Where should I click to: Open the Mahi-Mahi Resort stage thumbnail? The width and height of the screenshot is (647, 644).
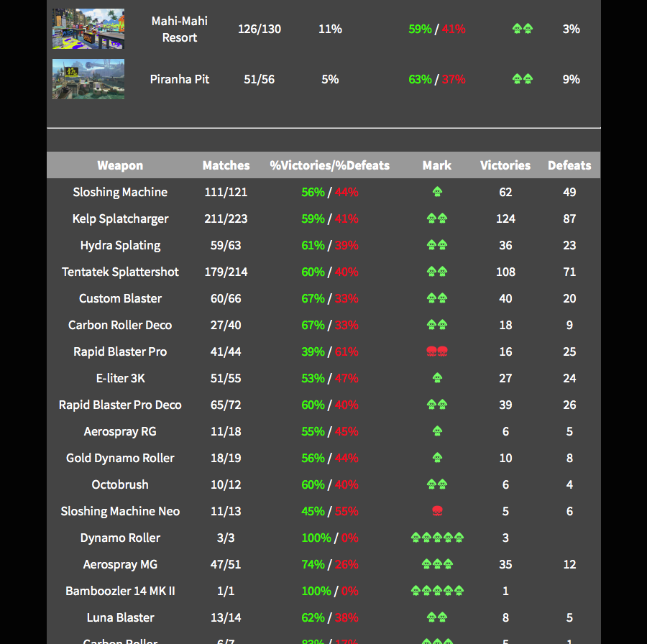[x=88, y=28]
